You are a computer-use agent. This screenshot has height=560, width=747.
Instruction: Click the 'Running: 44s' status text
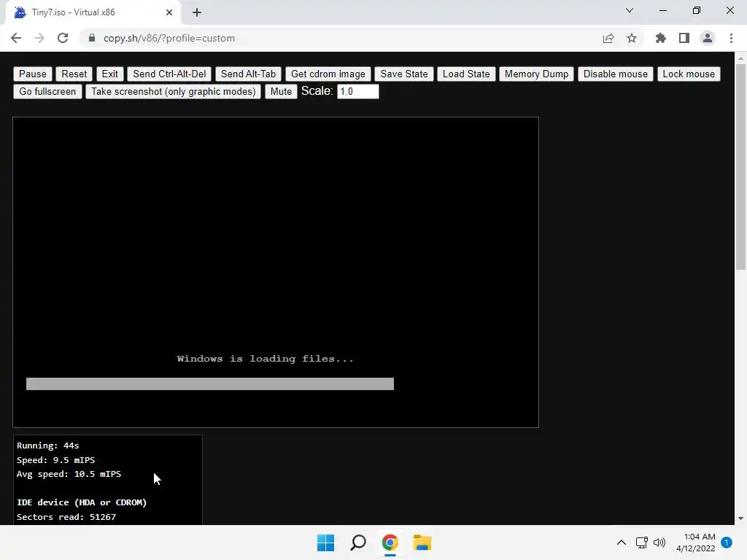[x=48, y=446]
